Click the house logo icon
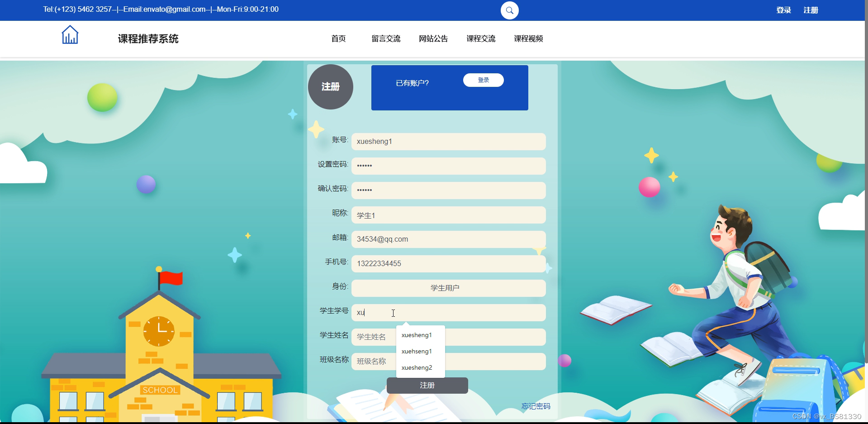Screen dimensions: 868x424 point(70,35)
